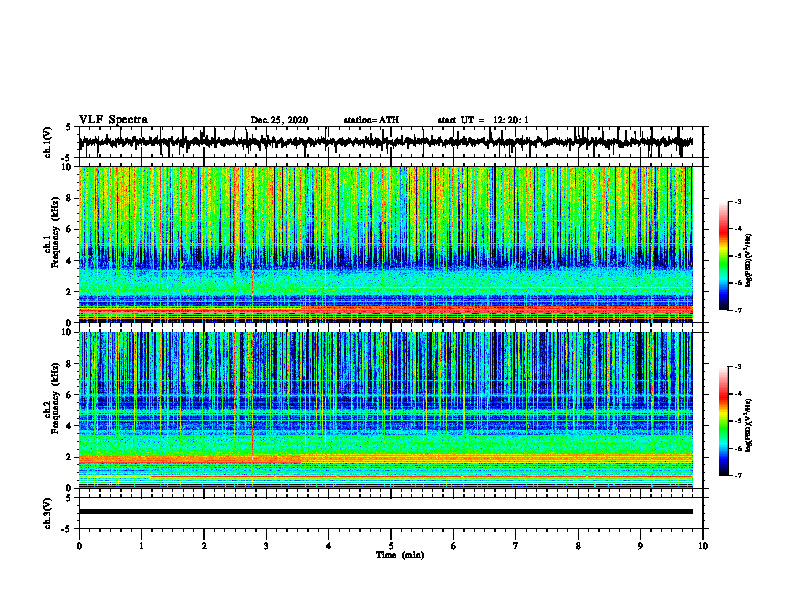This screenshot has width=792, height=612.
Task: Click time axis tick label "10"
Action: [703, 546]
